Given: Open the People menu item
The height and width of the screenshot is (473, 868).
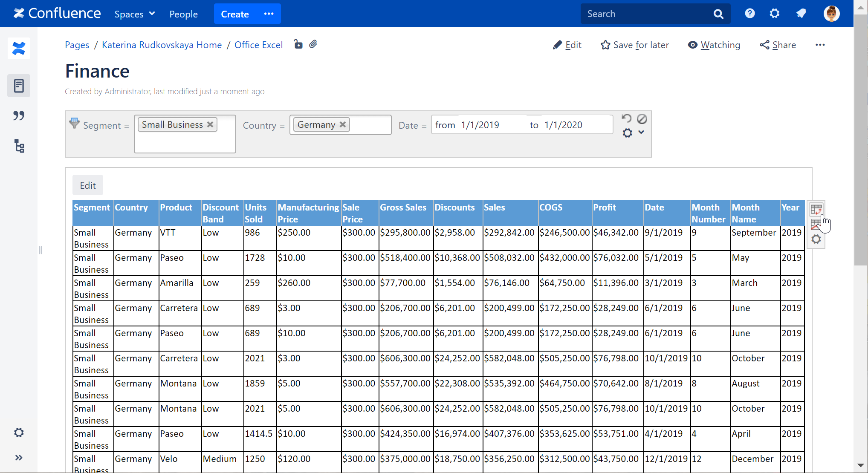Looking at the screenshot, I should click(183, 14).
